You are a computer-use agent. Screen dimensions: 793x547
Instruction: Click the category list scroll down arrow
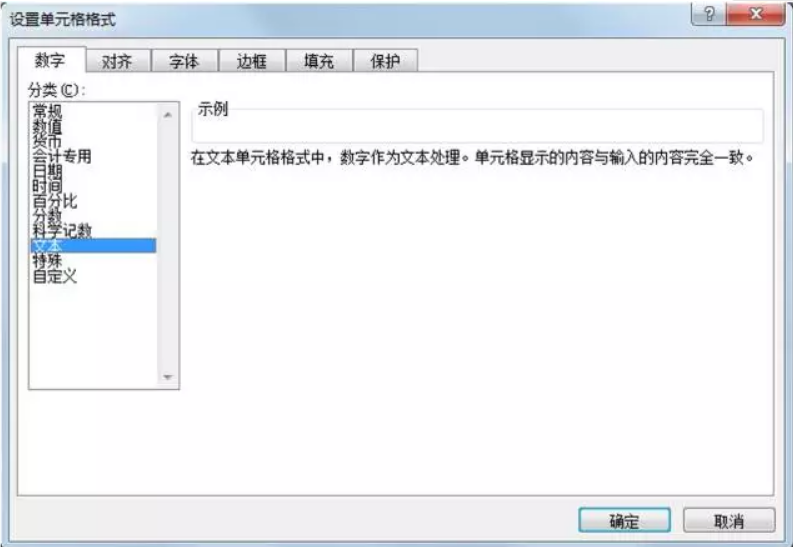click(x=168, y=377)
